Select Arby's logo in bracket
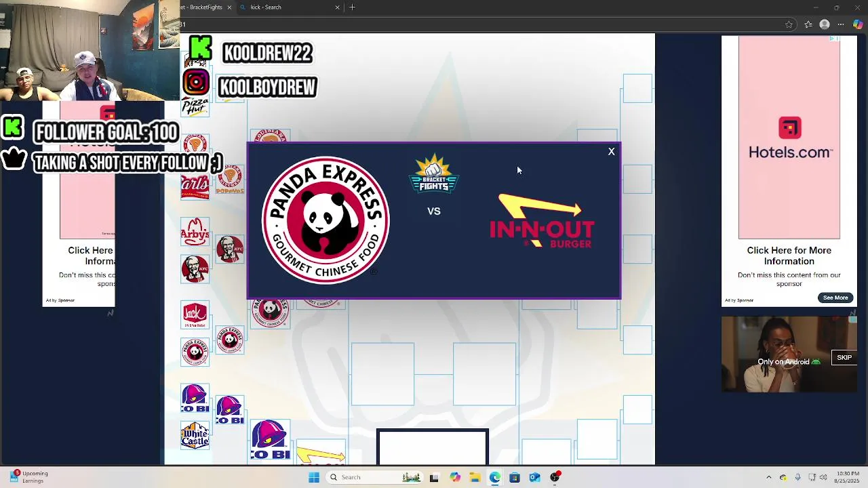 pyautogui.click(x=195, y=232)
